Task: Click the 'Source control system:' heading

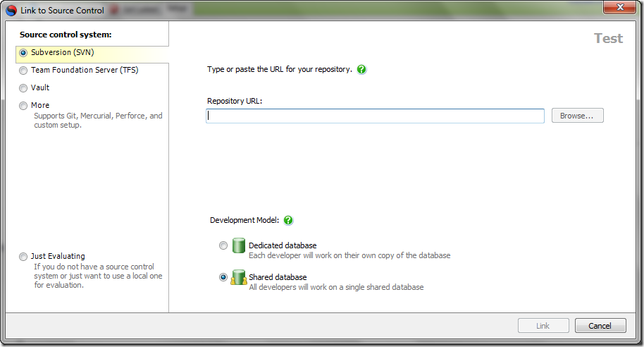Action: [x=66, y=35]
